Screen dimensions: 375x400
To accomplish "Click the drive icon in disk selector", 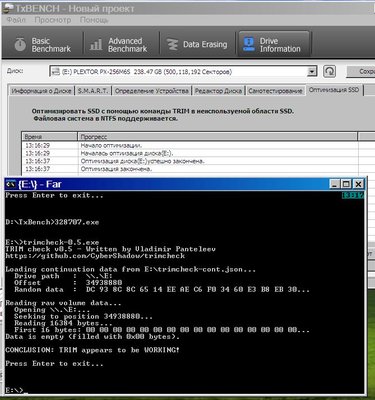I will pos(56,72).
